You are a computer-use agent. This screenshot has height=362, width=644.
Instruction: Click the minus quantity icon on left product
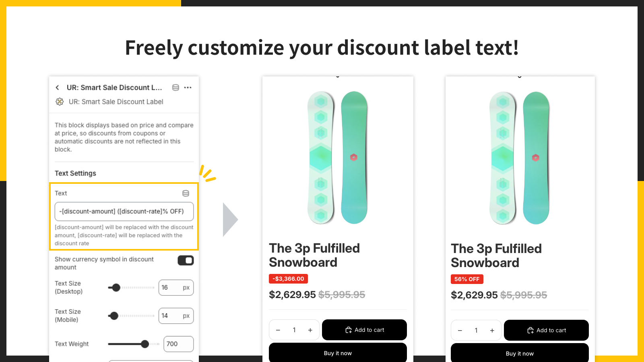(x=278, y=330)
